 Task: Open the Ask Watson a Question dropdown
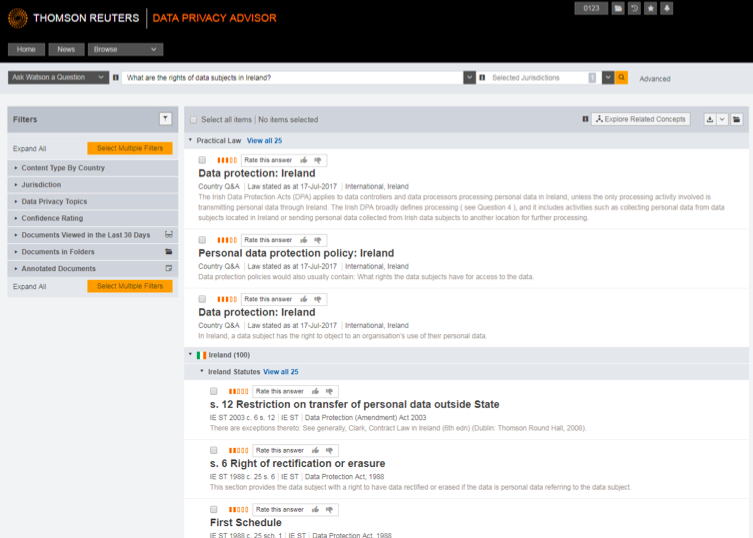(58, 78)
